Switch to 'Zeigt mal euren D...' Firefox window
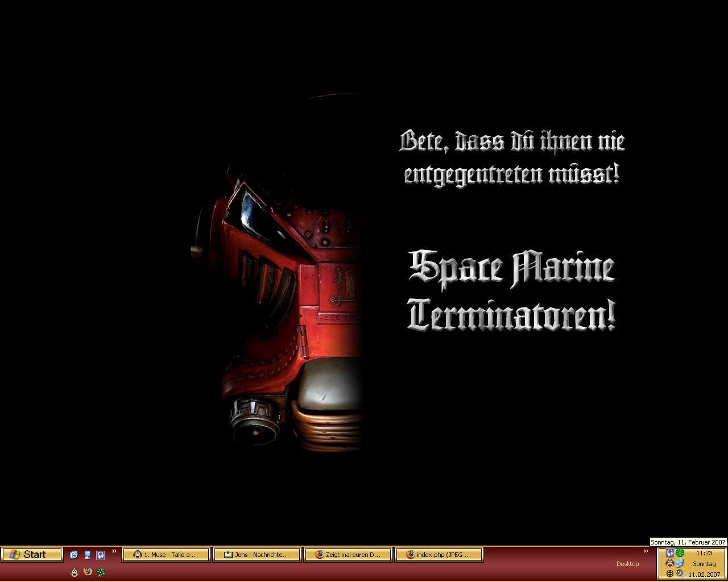Viewport: 728px width, 582px height. (348, 555)
